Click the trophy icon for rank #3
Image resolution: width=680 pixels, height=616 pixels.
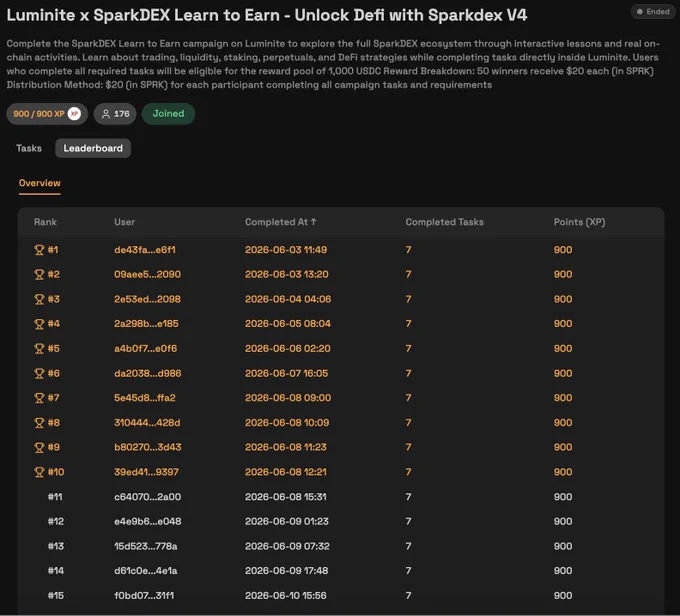tap(39, 299)
